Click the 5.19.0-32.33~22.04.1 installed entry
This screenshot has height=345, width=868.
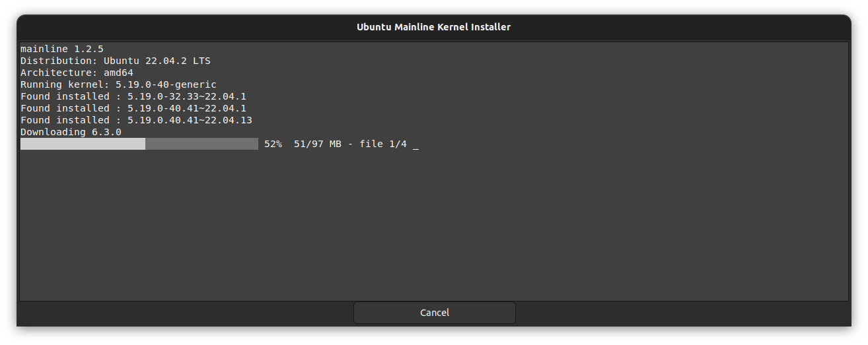[186, 96]
